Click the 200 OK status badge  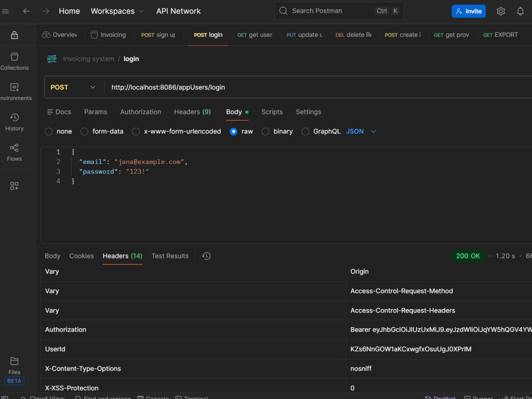[468, 256]
